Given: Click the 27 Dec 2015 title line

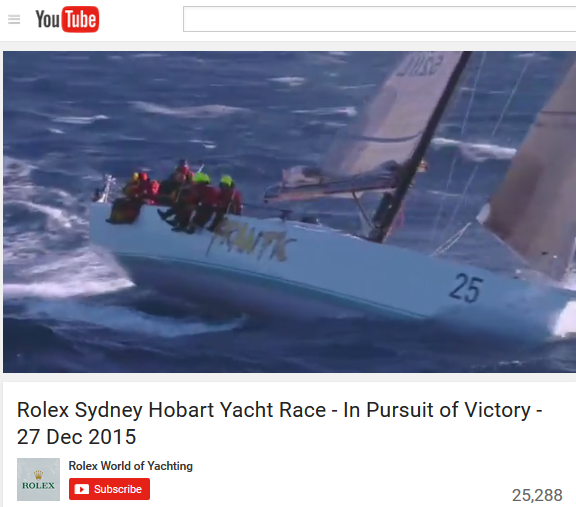Looking at the screenshot, I should pyautogui.click(x=76, y=437).
